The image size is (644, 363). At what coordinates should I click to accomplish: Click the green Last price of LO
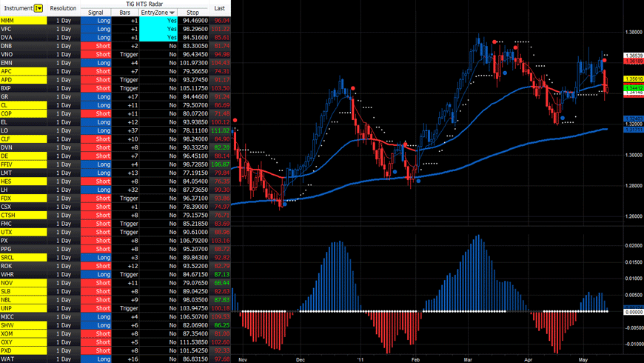point(220,130)
